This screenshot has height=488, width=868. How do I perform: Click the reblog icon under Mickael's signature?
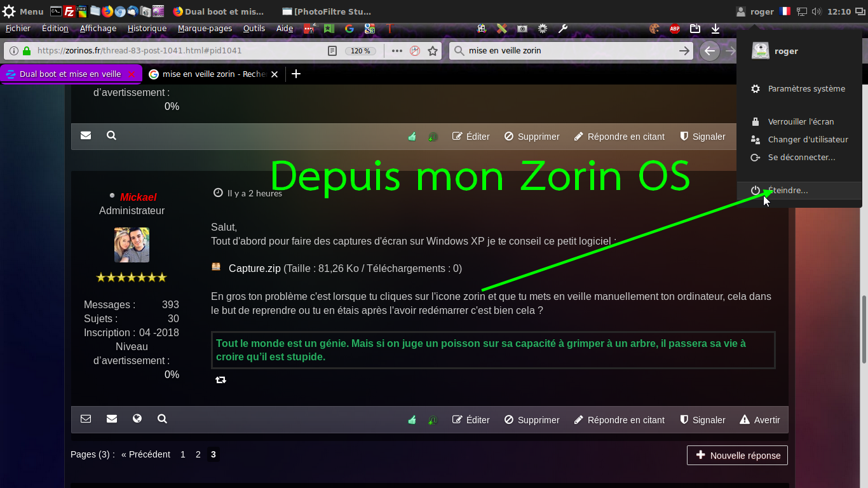click(x=220, y=380)
